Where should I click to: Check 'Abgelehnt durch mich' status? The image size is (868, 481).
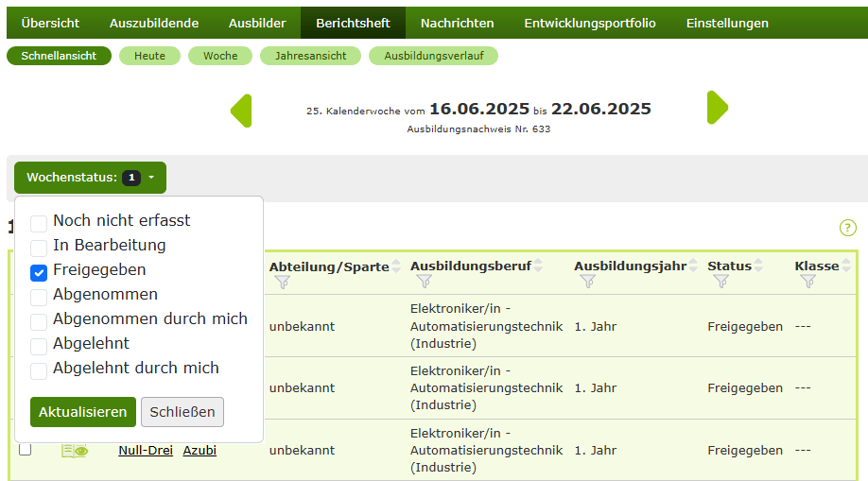tap(39, 370)
